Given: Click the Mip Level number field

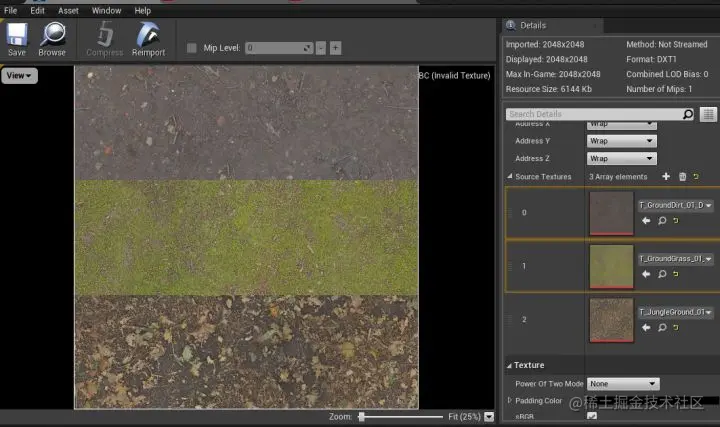Looking at the screenshot, I should click(x=279, y=48).
